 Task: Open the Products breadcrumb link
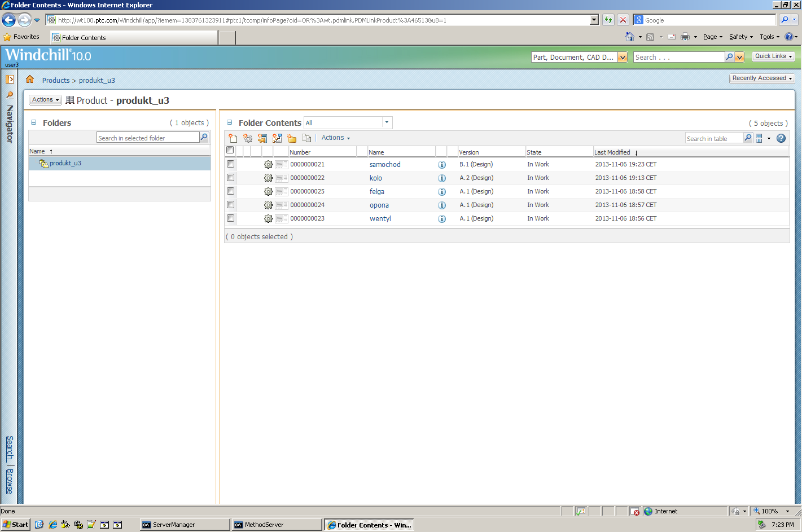click(x=56, y=81)
